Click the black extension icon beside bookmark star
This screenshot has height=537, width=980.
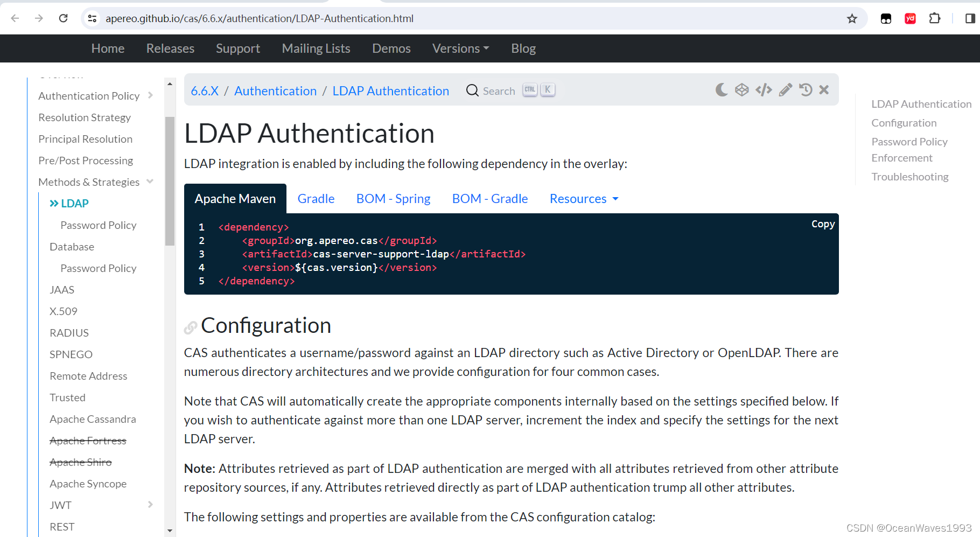point(886,19)
